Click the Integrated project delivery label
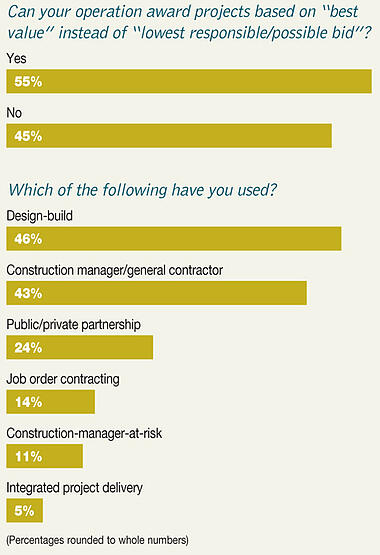This screenshot has height=555, width=380. 74,488
